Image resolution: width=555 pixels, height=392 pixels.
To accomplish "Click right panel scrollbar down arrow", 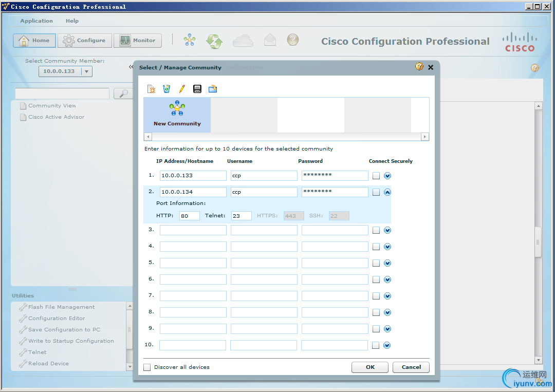I will point(539,361).
